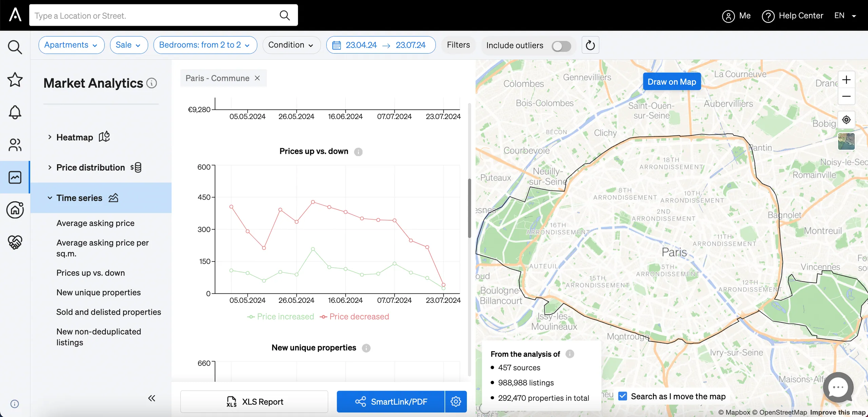This screenshot has width=868, height=417.
Task: Open alerts bell in the sidebar
Action: tap(15, 112)
